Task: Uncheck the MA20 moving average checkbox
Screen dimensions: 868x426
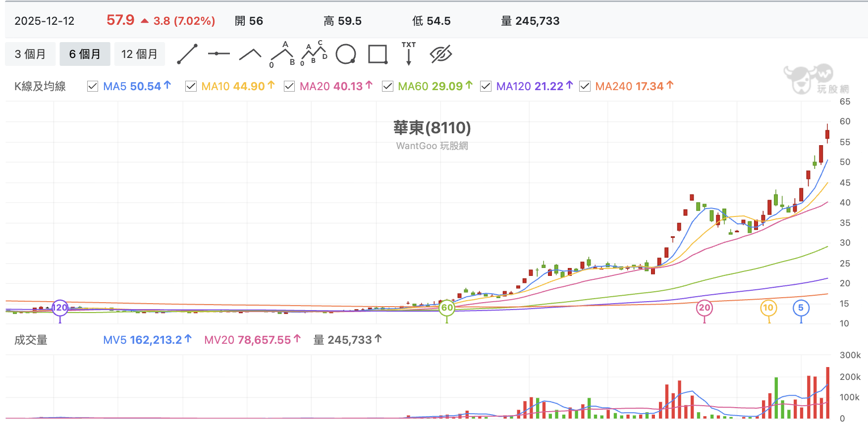Action: coord(289,86)
